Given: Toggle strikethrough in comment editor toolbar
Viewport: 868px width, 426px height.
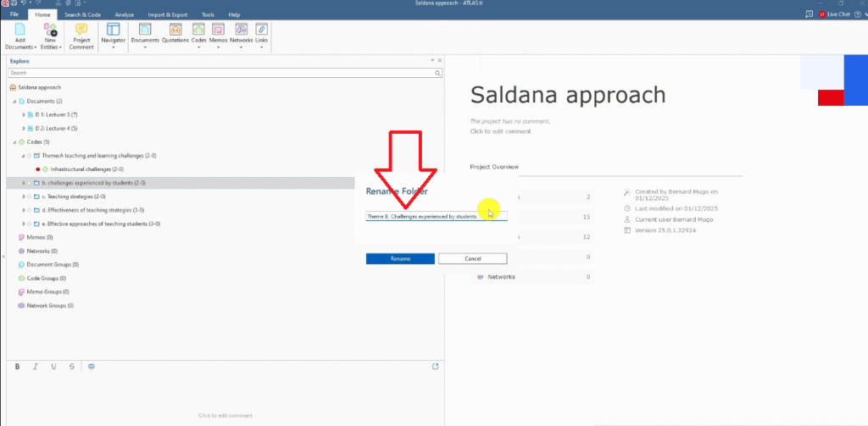Looking at the screenshot, I should [x=71, y=366].
